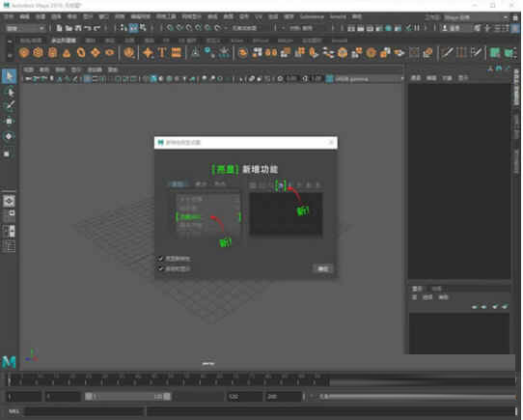Click the OK button in the new-features dialog
The image size is (523, 420).
point(323,268)
